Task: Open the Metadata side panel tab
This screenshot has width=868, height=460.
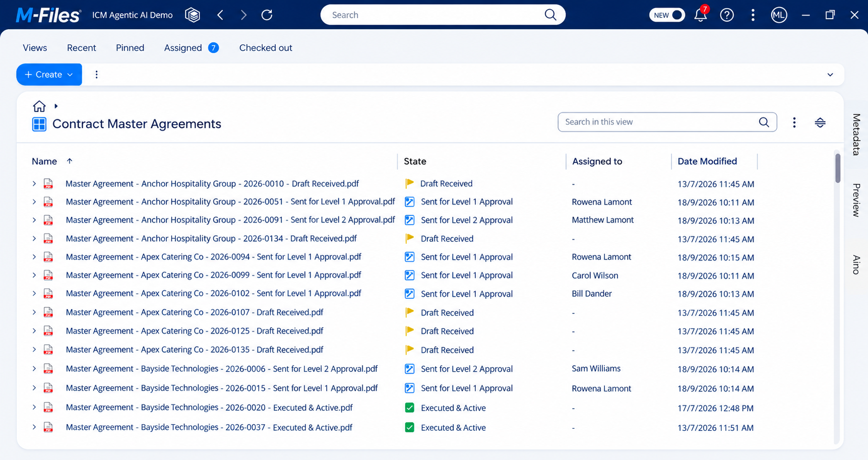Action: pos(856,135)
